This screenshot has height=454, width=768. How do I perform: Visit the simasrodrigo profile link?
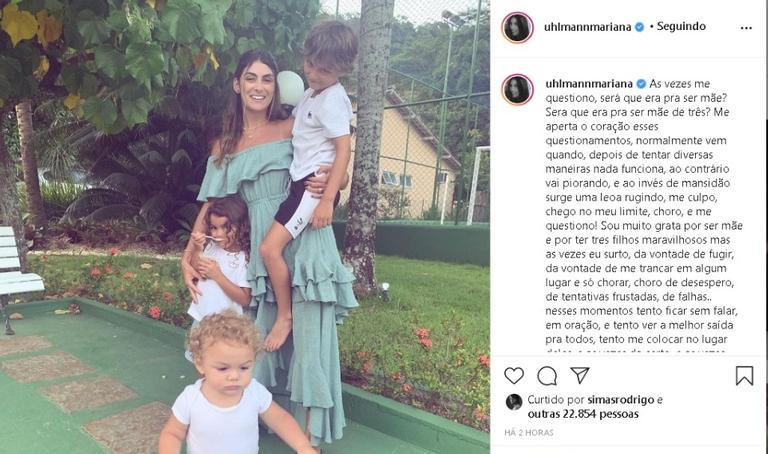(621, 400)
